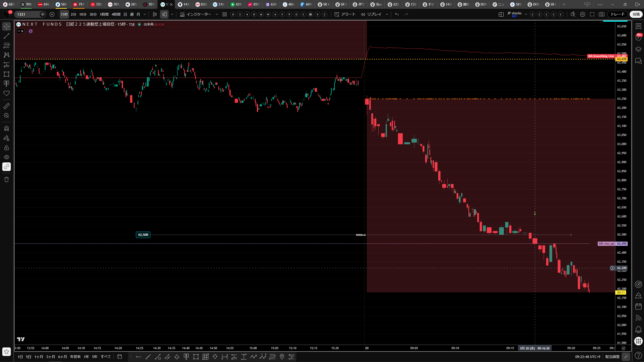
Task: Toggle 配当調整 dividend adjustment
Action: click(612, 357)
